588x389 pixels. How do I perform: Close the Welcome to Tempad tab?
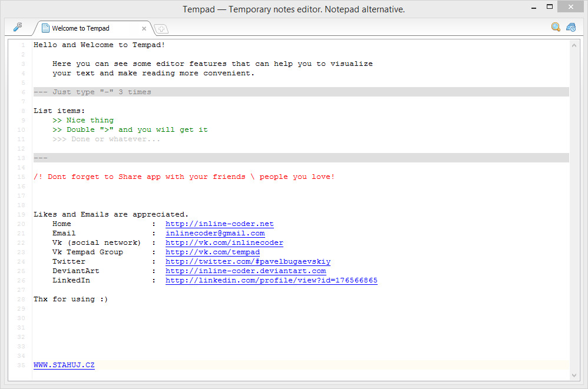144,28
